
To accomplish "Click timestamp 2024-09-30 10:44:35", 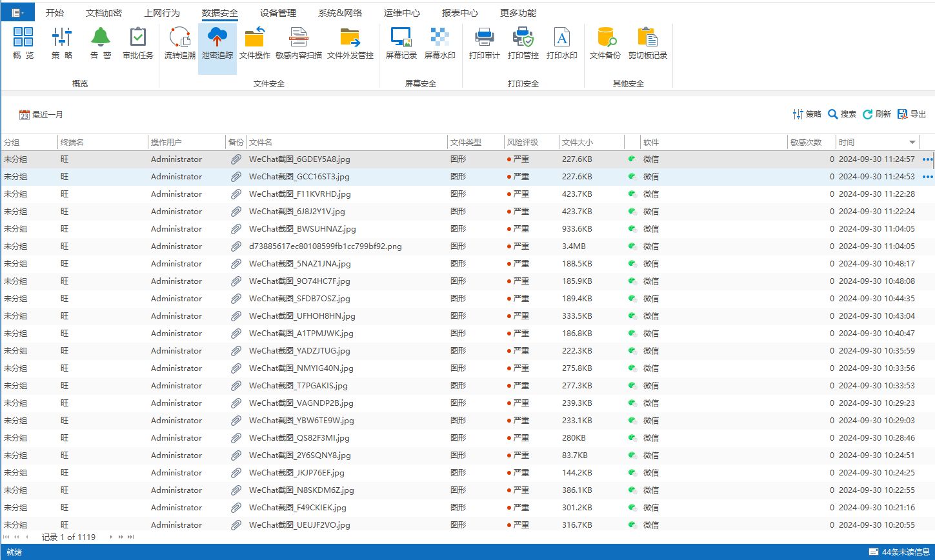I will [876, 299].
